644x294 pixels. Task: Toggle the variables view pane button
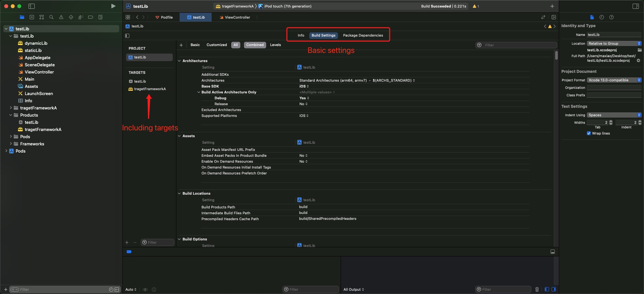(x=547, y=289)
